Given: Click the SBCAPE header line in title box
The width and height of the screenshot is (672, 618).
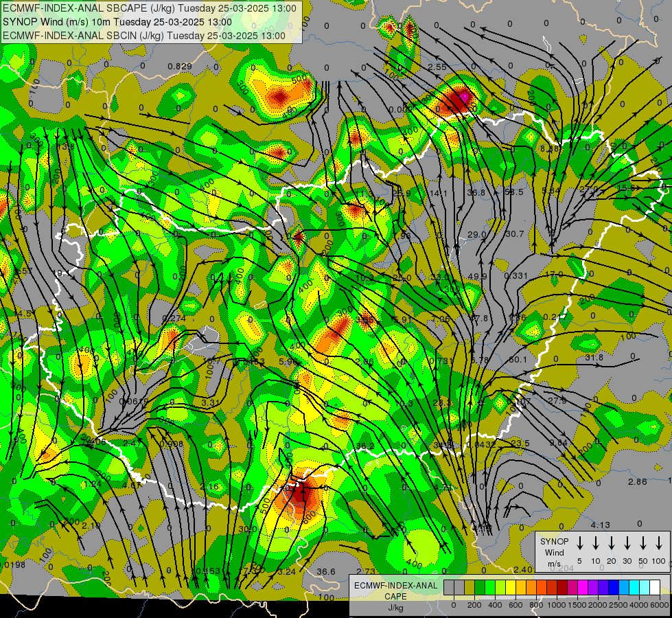Looking at the screenshot, I should tap(149, 8).
